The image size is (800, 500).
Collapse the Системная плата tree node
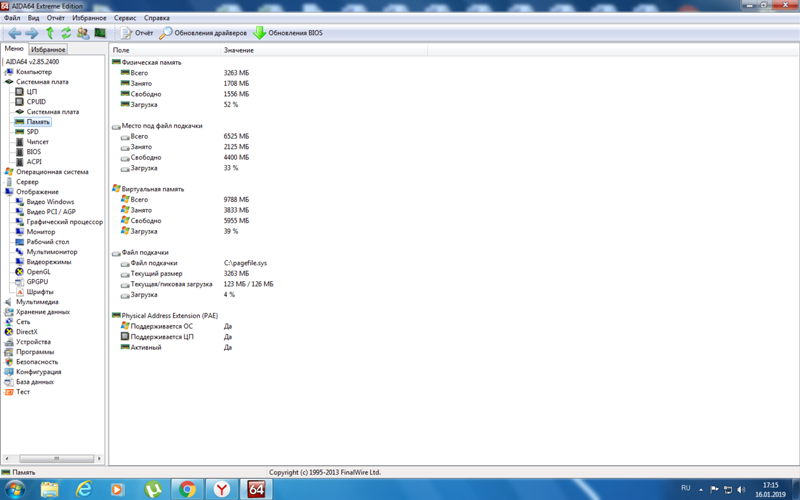pyautogui.click(x=42, y=82)
